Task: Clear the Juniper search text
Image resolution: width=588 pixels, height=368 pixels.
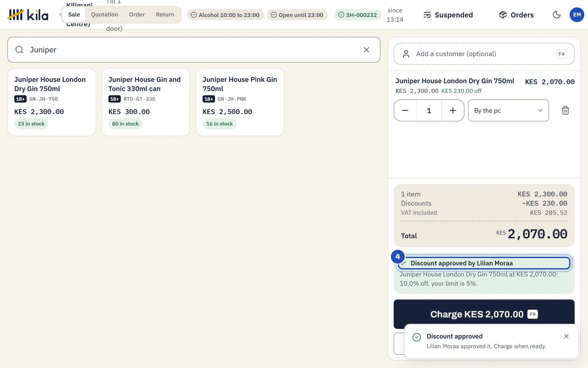Action: (x=367, y=50)
